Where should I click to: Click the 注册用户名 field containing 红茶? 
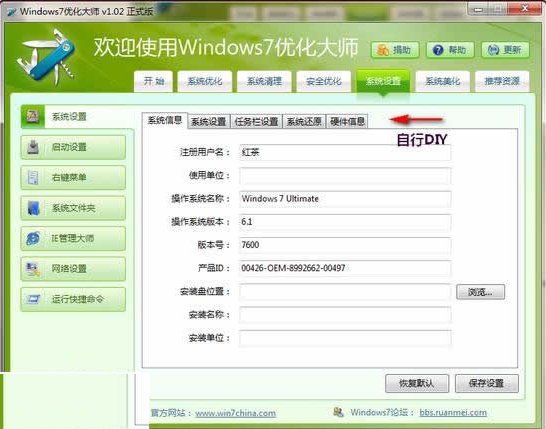(345, 153)
